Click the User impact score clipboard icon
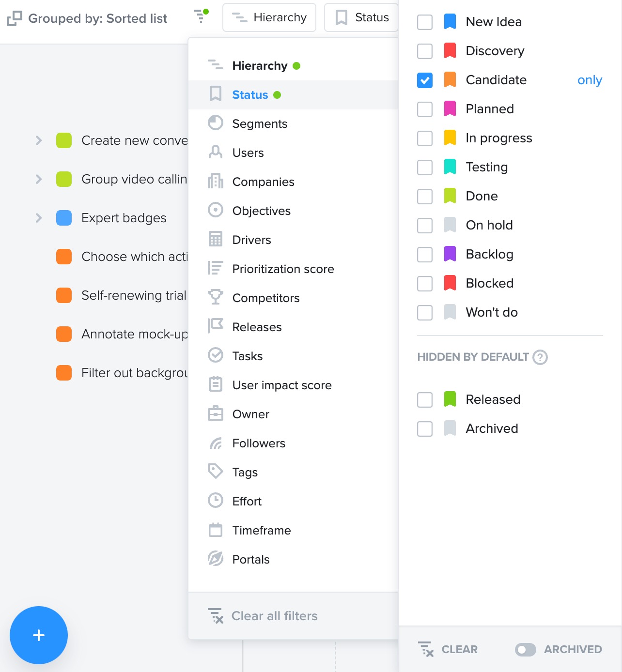622x672 pixels. click(216, 384)
